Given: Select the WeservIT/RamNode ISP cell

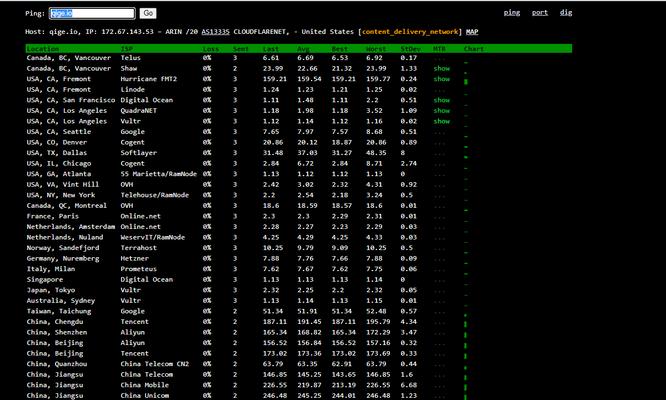Looking at the screenshot, I should [x=153, y=237].
